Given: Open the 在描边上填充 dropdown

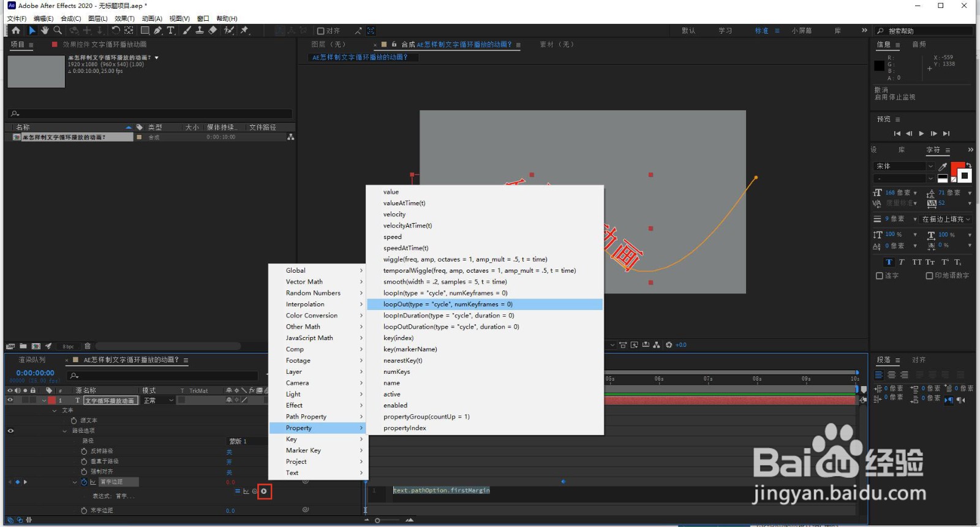Looking at the screenshot, I should pos(946,219).
